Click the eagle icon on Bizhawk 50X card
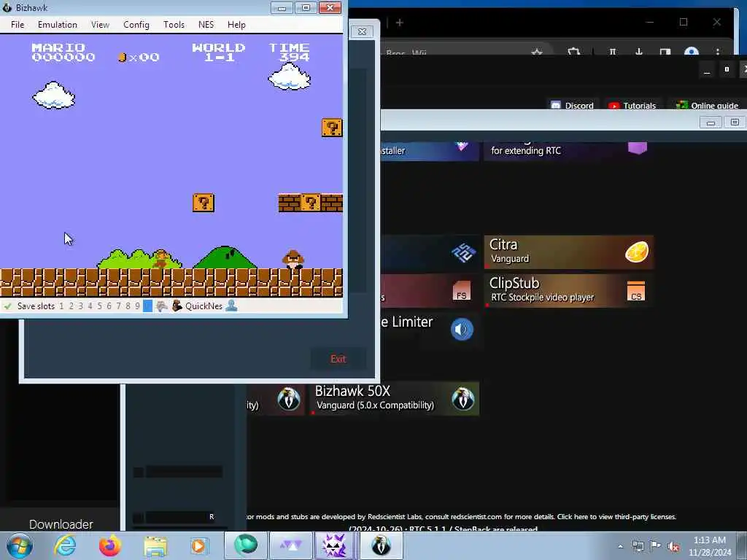 click(463, 399)
